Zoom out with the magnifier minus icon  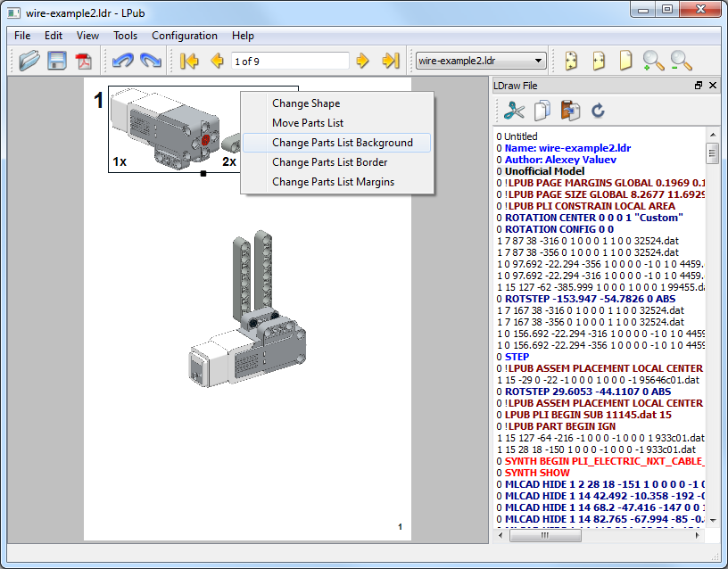tap(681, 61)
